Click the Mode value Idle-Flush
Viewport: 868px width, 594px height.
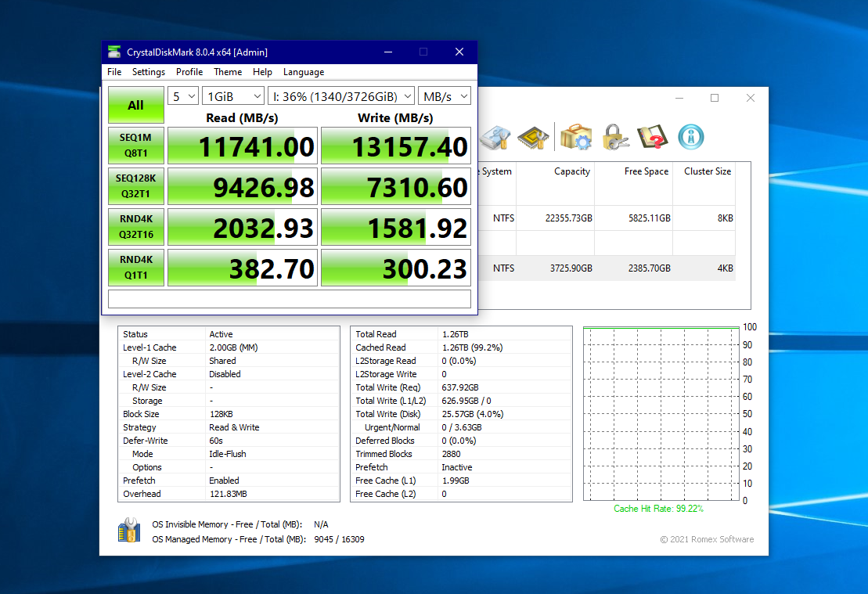(228, 454)
